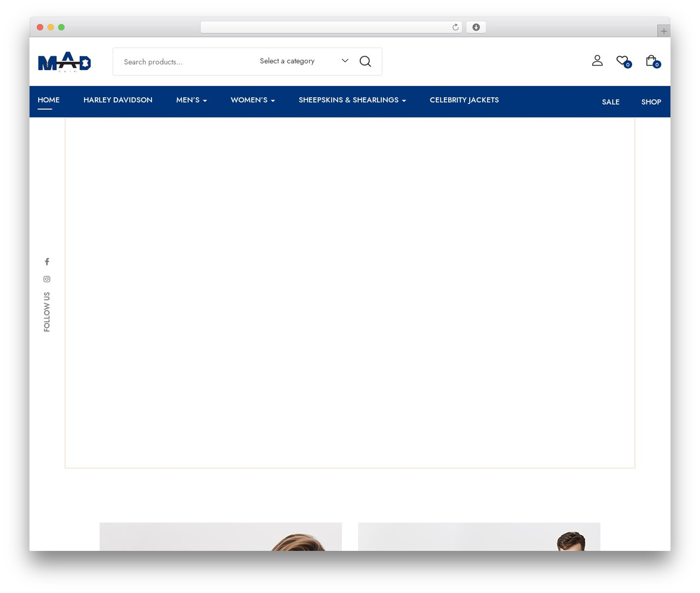Expand the Men's menu
Screen dimensions: 700x593
point(191,100)
